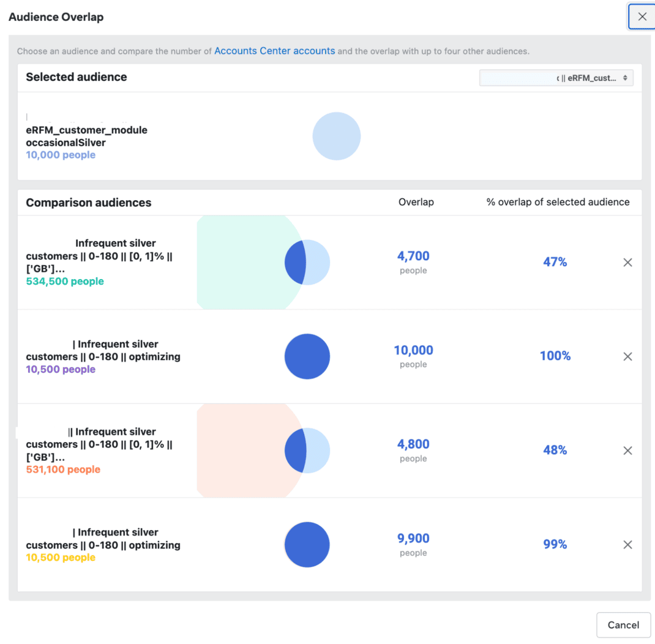The width and height of the screenshot is (655, 644).
Task: Click the '9,900' overlap value
Action: click(413, 538)
